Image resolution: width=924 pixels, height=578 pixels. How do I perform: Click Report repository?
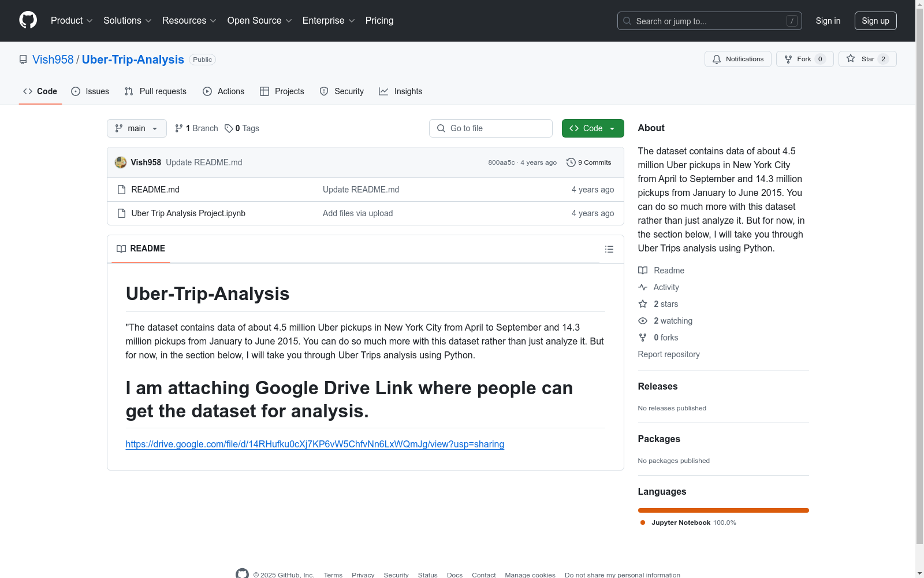(669, 354)
